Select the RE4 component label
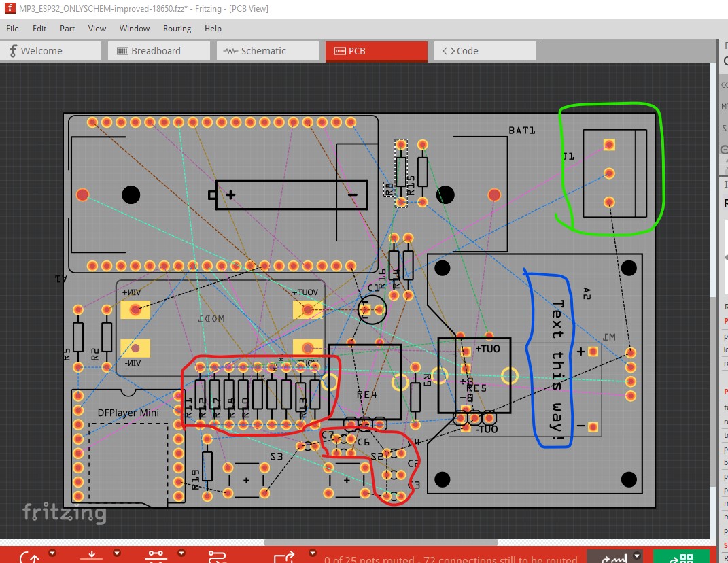The height and width of the screenshot is (563, 728). 367,394
